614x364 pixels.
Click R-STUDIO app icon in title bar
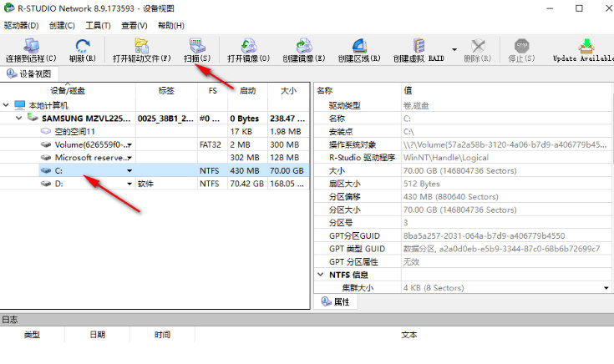point(8,8)
